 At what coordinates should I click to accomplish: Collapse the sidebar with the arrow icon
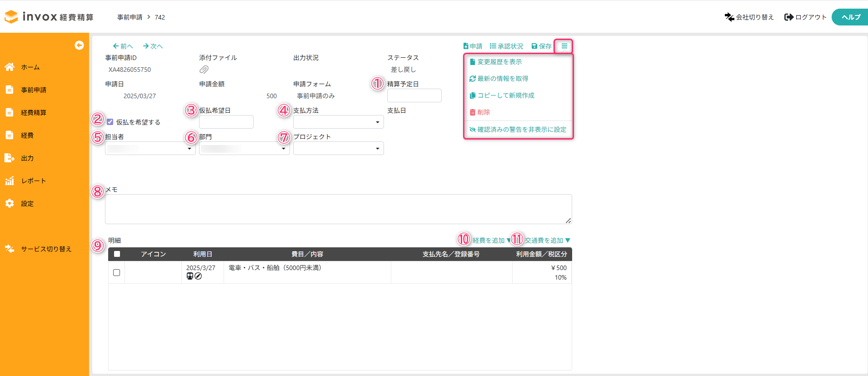click(79, 45)
